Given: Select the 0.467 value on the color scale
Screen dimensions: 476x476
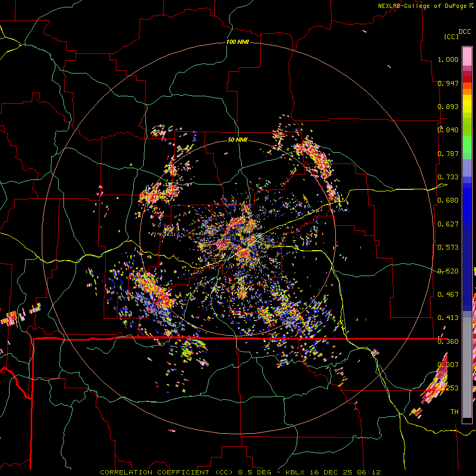Looking at the screenshot, I should [448, 295].
